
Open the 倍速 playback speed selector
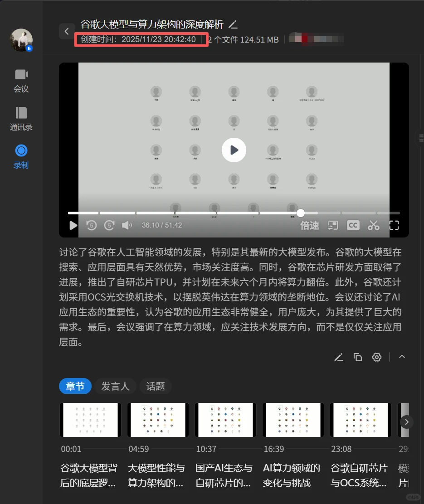[x=309, y=225]
